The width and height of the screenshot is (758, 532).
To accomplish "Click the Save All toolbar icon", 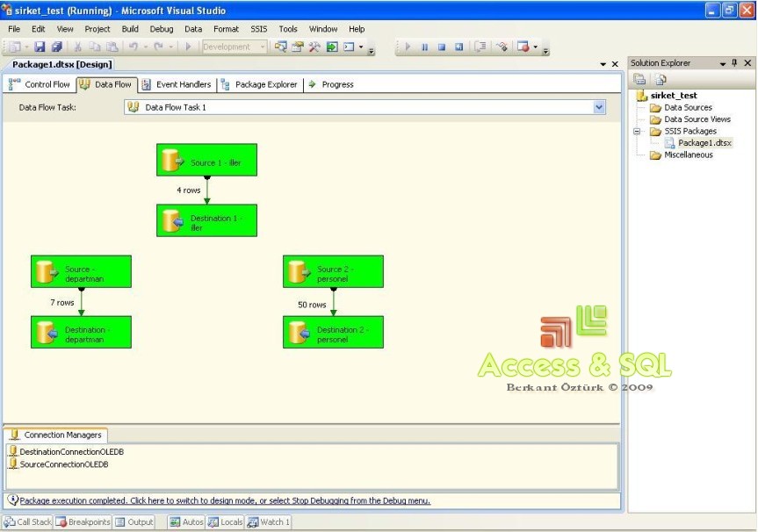I will pos(57,45).
